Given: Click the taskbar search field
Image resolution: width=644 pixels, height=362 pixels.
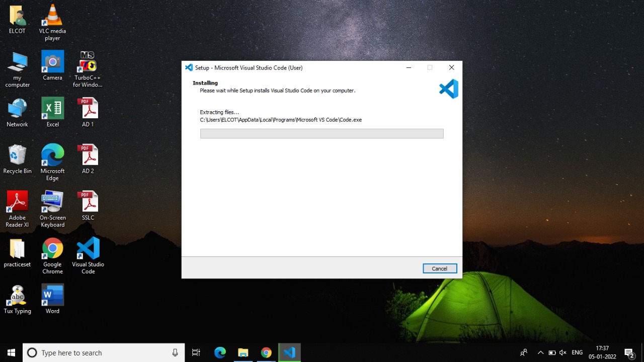Looking at the screenshot, I should click(104, 352).
